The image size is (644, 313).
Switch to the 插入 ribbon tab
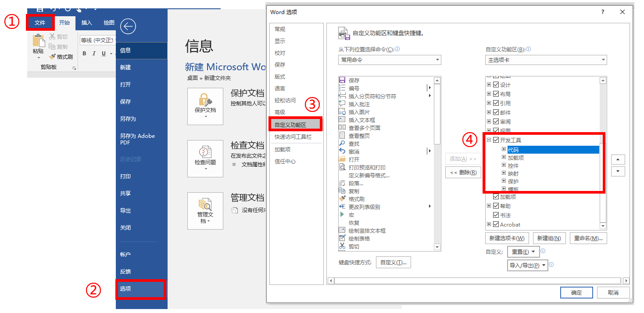point(87,22)
